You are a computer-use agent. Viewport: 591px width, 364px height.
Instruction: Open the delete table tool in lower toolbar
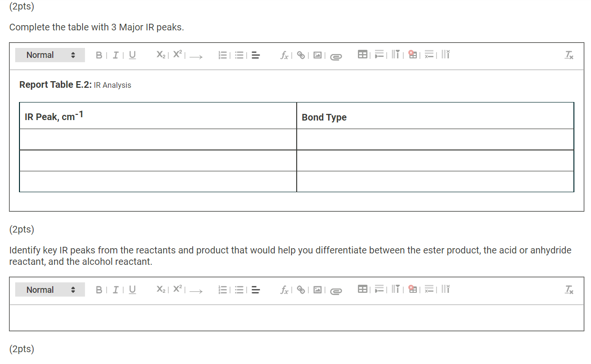[413, 289]
